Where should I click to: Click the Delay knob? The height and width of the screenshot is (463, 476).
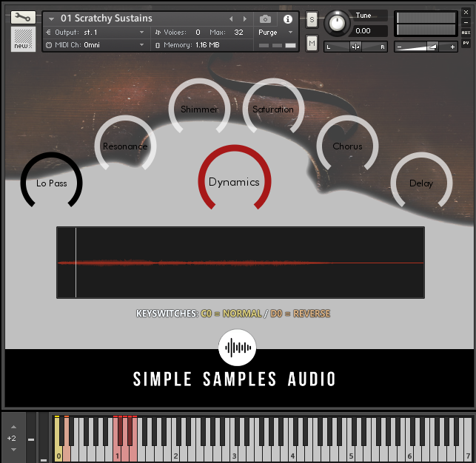[x=421, y=183]
